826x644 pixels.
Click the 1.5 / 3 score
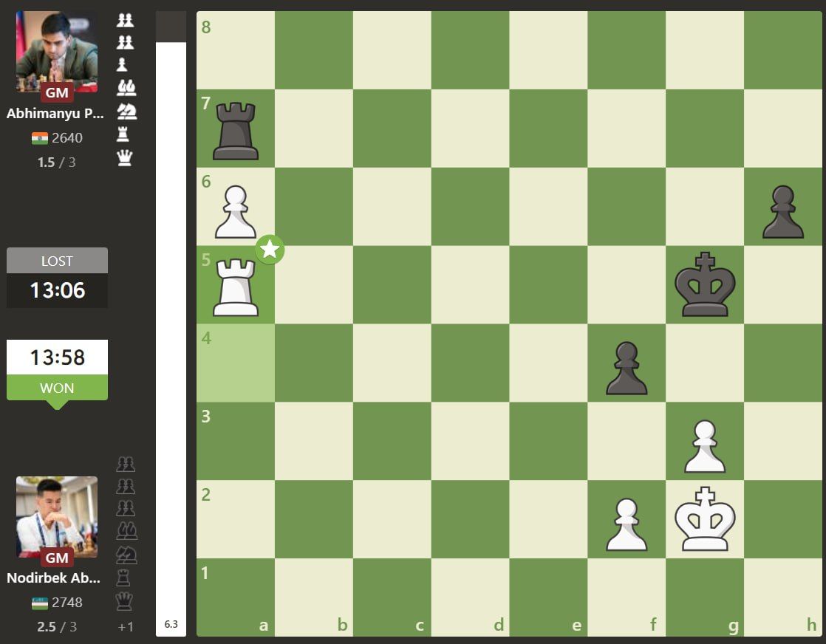click(x=56, y=162)
